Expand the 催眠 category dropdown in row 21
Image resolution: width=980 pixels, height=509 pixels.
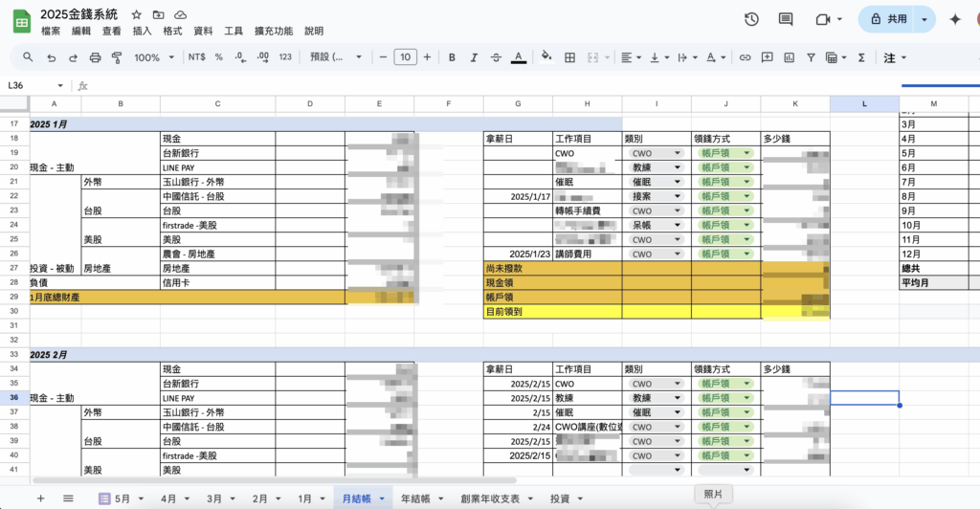point(677,181)
